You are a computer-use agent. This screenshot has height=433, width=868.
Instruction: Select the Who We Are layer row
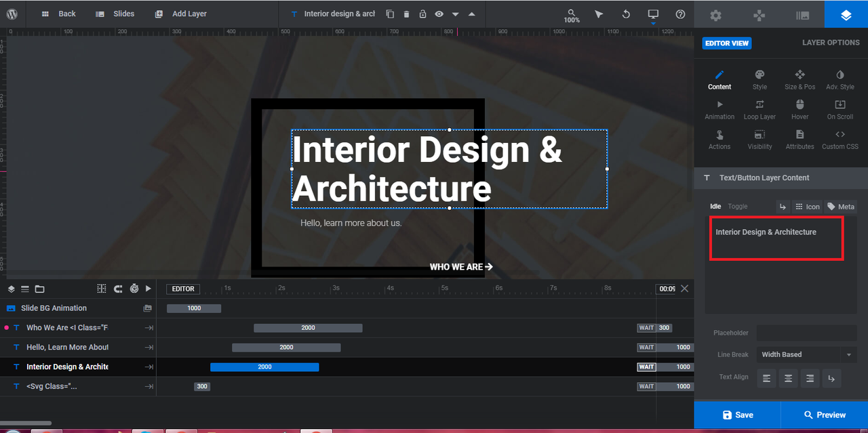[x=78, y=328]
